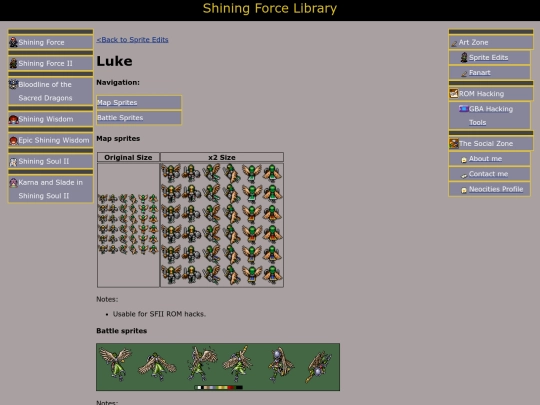Click the Art Zone pencil icon
The image size is (540, 405).
coord(454,43)
